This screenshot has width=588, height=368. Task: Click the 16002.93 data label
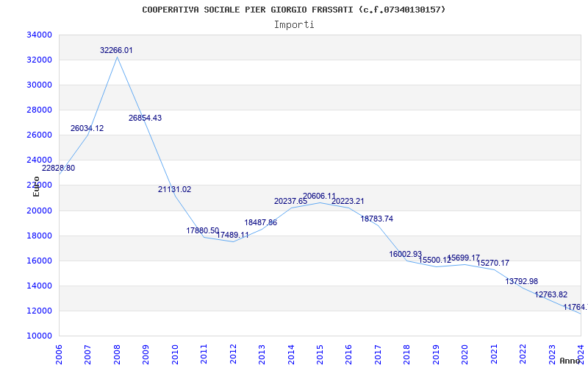click(406, 254)
